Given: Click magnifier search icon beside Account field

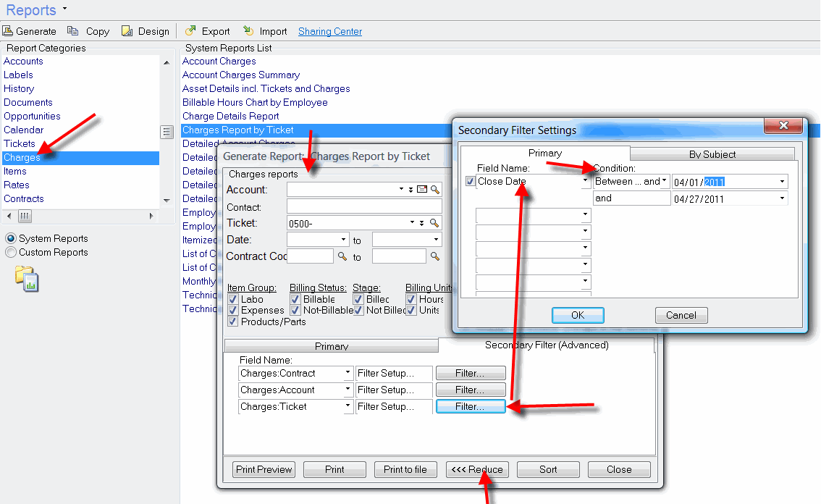Looking at the screenshot, I should coord(435,190).
